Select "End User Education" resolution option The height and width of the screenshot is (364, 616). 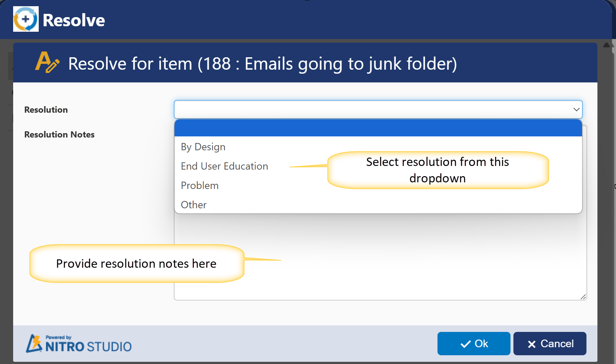[224, 166]
